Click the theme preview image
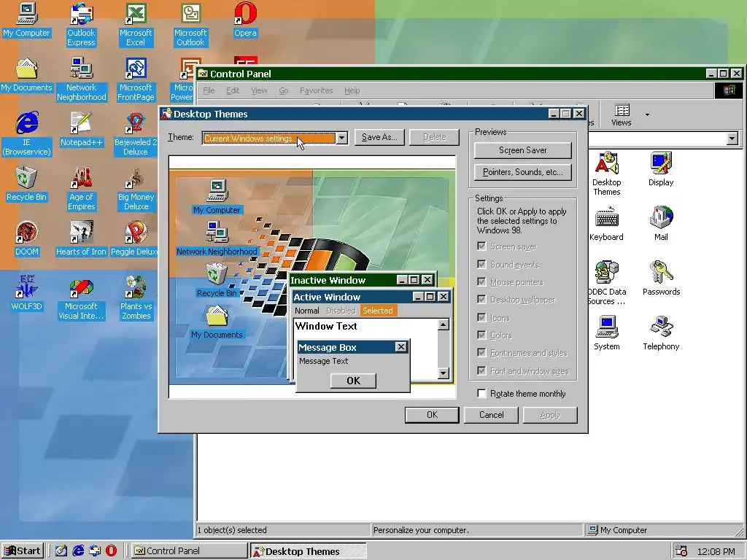This screenshot has height=560, width=747. point(312,277)
